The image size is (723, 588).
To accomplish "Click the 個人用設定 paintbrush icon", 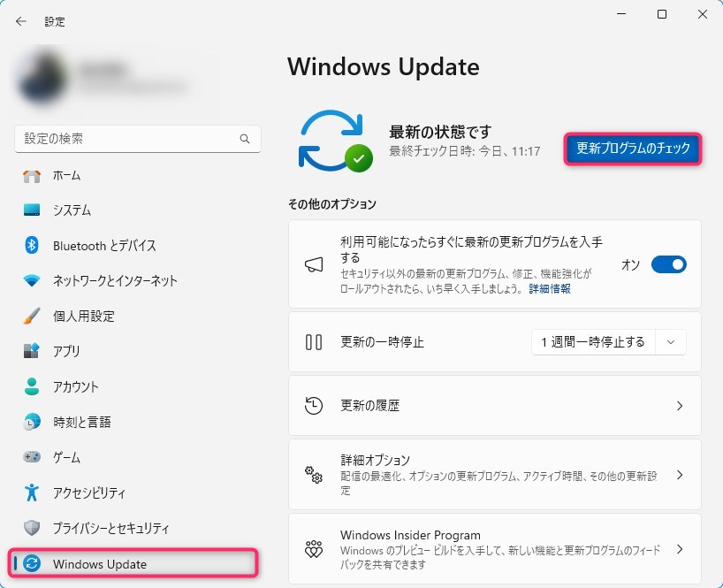I will coord(32,317).
